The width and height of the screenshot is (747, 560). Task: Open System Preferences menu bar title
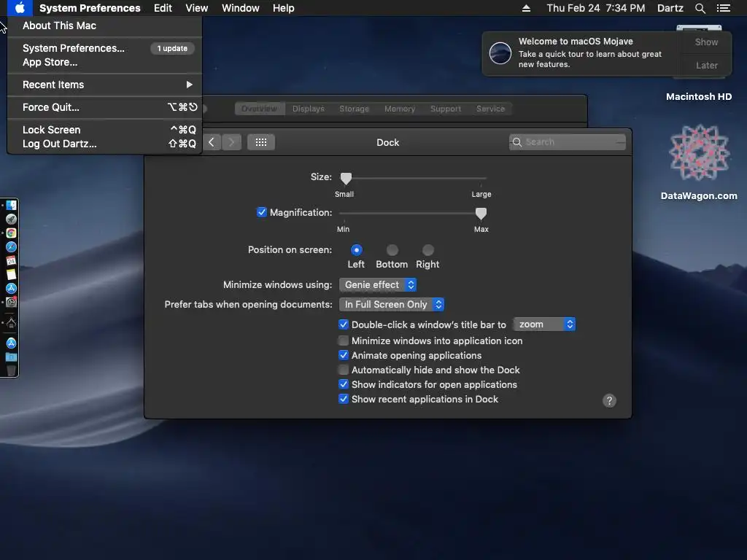point(90,8)
